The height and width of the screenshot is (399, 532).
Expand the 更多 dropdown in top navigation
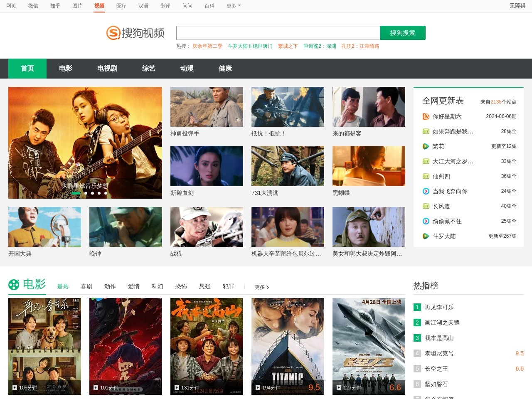pyautogui.click(x=234, y=6)
